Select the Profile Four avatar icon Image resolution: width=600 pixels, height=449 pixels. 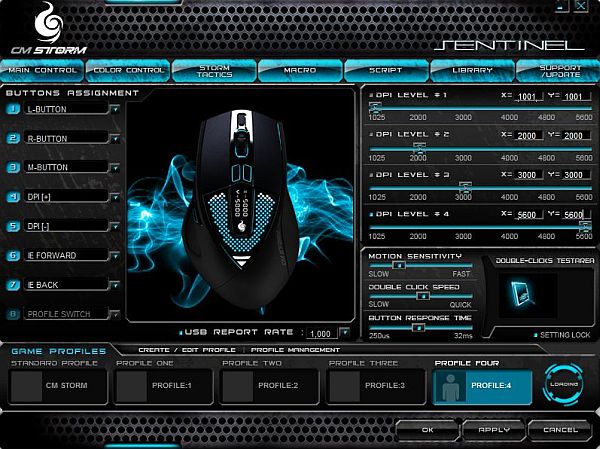point(451,385)
